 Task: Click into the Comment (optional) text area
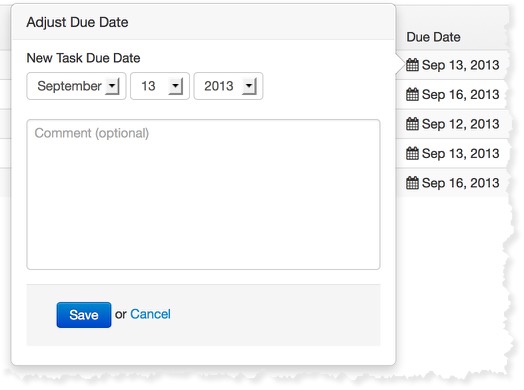203,194
